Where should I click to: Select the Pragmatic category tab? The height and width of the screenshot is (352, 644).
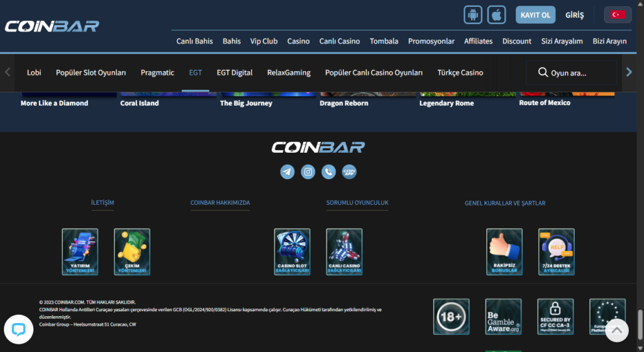click(x=157, y=72)
